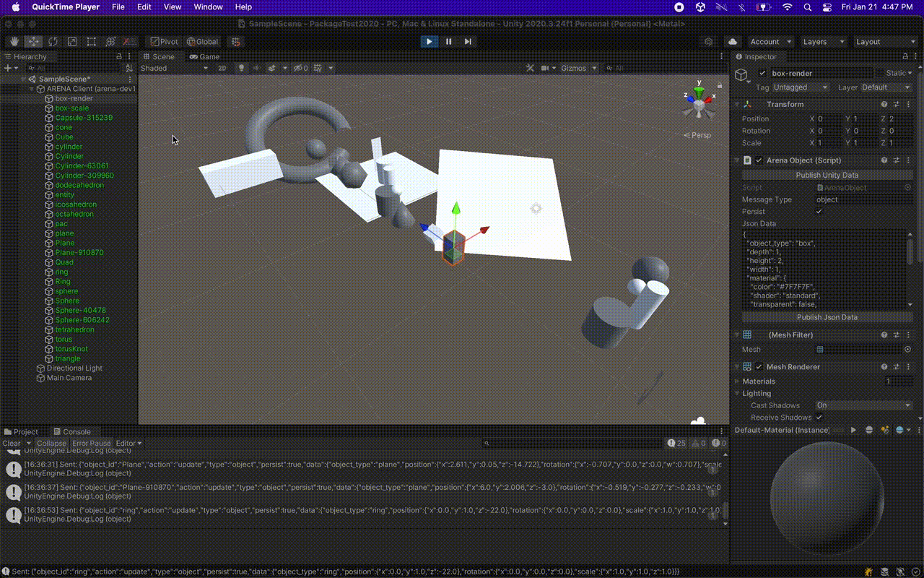Open Mesh Renderer component options menu
Viewport: 924px width, 578px height.
(x=908, y=366)
